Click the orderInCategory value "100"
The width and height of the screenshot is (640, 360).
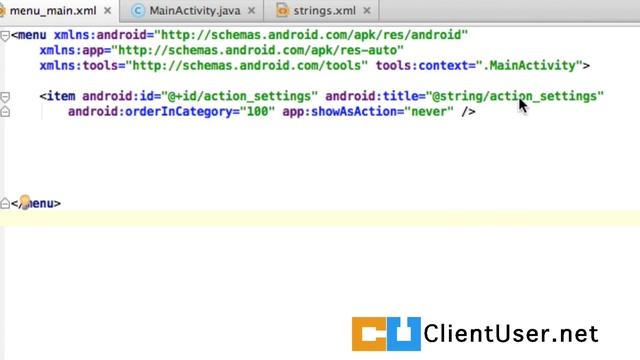(x=257, y=111)
